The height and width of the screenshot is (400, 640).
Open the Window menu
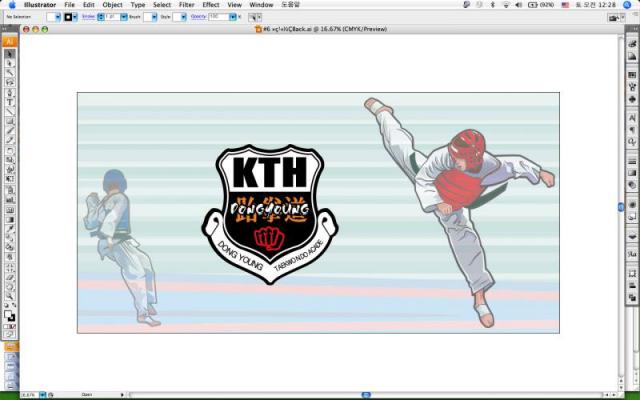(x=261, y=4)
